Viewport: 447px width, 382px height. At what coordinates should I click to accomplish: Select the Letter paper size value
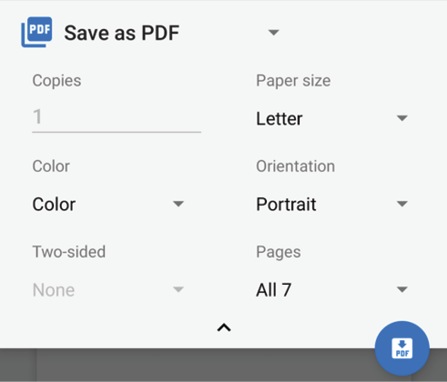[279, 119]
